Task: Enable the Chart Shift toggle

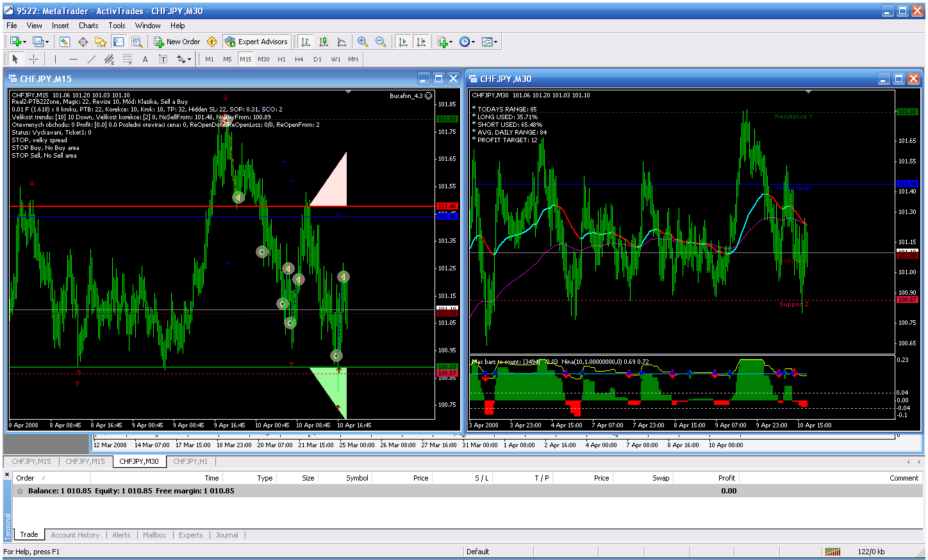Action: coord(420,42)
